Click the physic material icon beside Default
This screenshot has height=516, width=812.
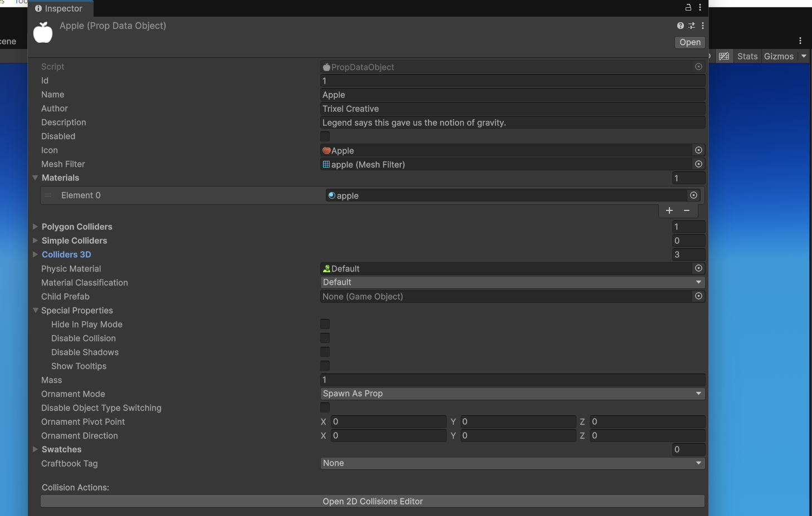point(327,268)
